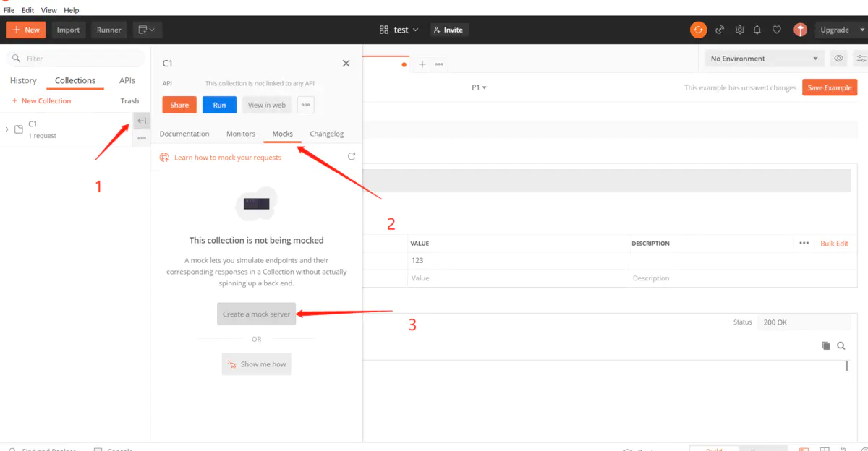Switch to the History tab
Viewport: 868px width, 451px height.
point(23,81)
